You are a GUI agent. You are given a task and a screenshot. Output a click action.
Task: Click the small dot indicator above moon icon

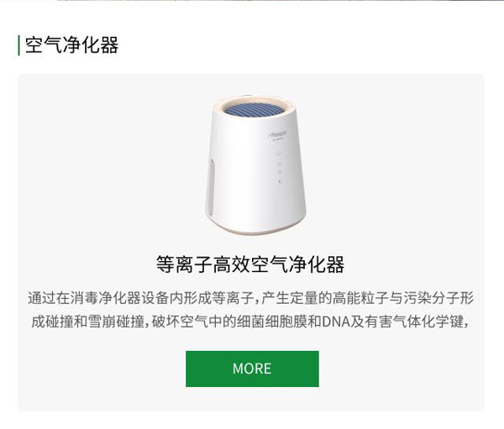click(x=280, y=173)
